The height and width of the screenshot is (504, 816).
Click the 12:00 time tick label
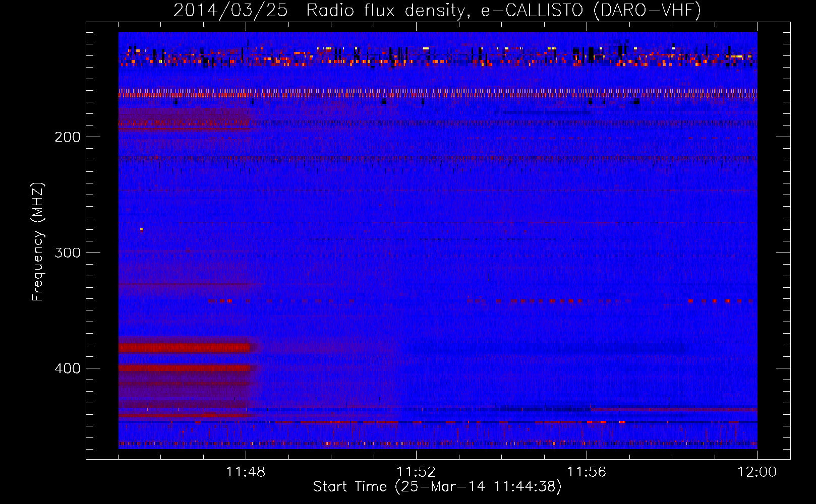pyautogui.click(x=757, y=472)
